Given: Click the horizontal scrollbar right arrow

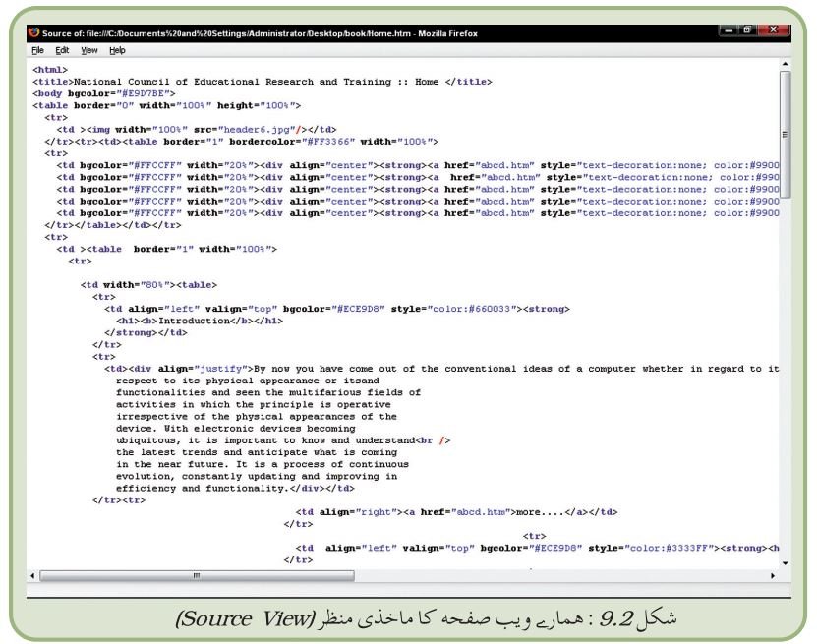Looking at the screenshot, I should (x=773, y=576).
